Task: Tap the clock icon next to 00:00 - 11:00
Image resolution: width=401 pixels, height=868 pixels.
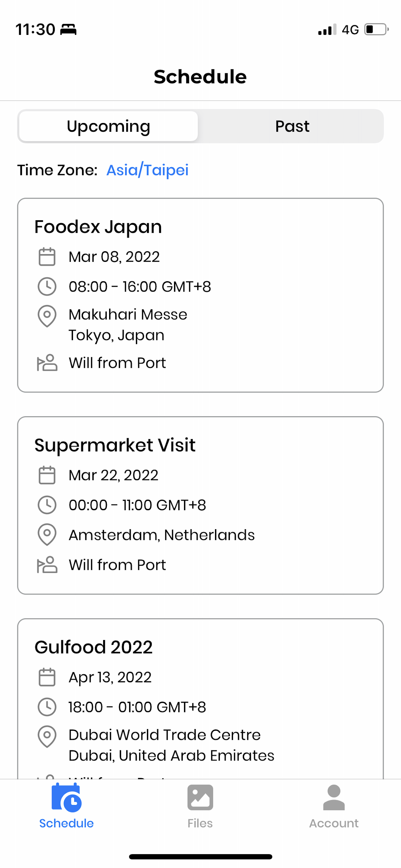Action: pos(47,505)
